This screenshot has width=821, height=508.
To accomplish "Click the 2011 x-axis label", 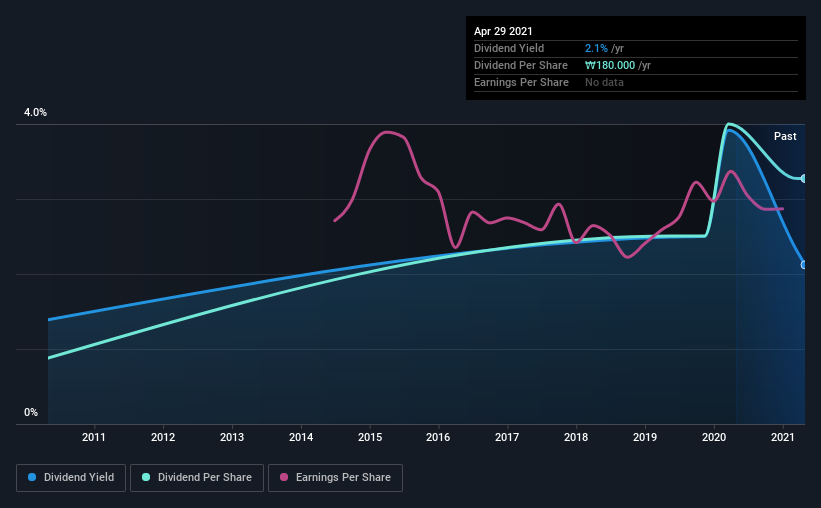I will (x=94, y=437).
